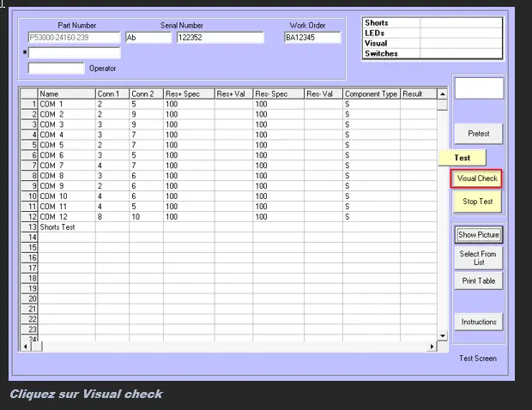The height and width of the screenshot is (410, 532).
Task: Click the COM 6 name cell
Action: click(x=67, y=155)
